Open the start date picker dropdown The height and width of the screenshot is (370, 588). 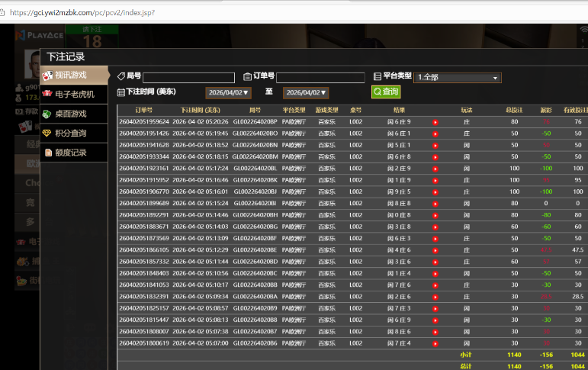coord(228,92)
